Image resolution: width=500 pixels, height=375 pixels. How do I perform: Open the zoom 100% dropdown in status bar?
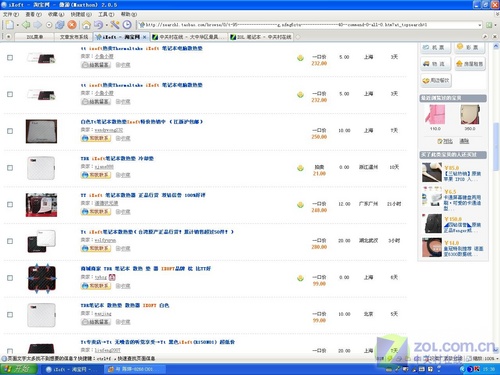tap(497, 358)
